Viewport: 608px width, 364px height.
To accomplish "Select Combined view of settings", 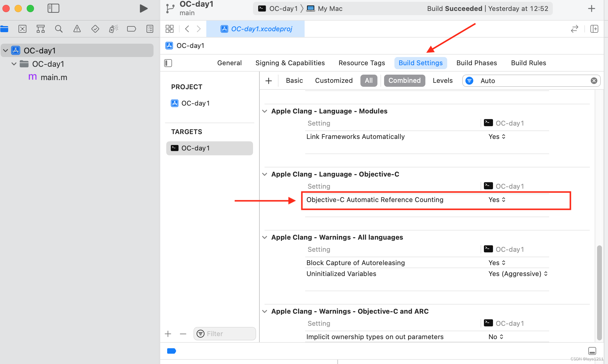I will (404, 81).
